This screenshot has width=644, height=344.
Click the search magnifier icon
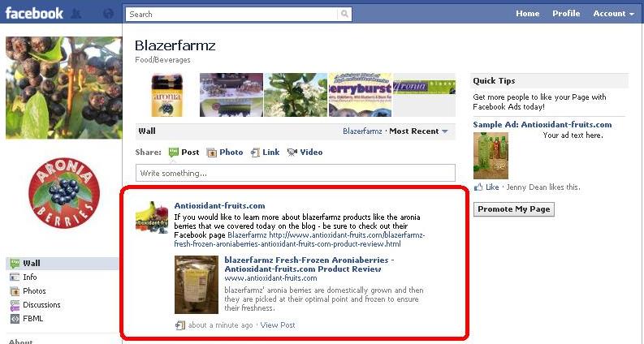click(x=344, y=14)
